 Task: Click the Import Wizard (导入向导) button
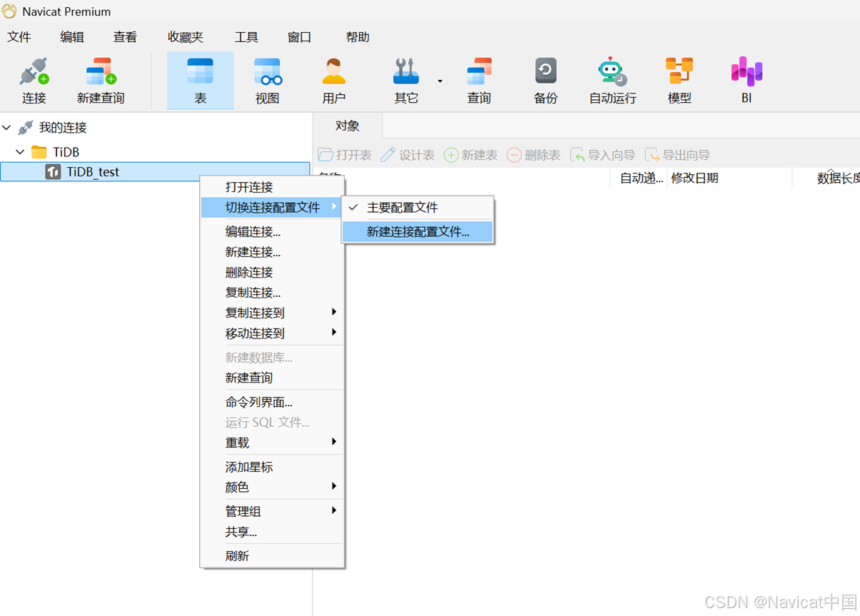point(603,155)
